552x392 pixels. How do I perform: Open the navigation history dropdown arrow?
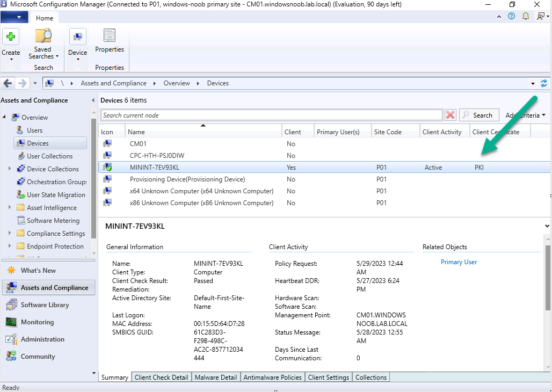coord(35,83)
